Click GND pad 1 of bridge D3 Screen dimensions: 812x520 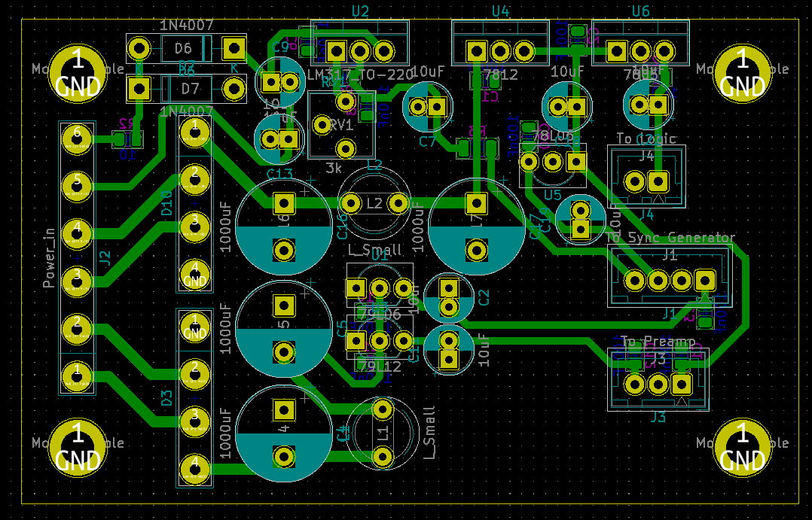[x=195, y=326]
